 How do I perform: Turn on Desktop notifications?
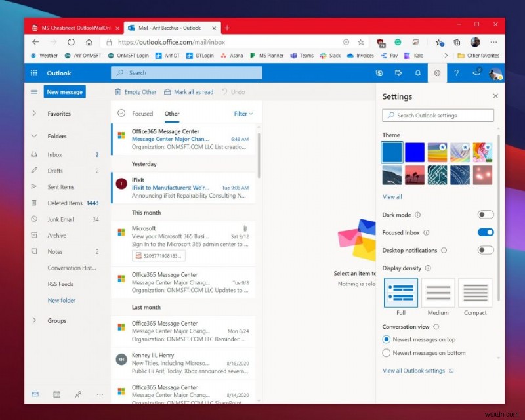click(486, 250)
